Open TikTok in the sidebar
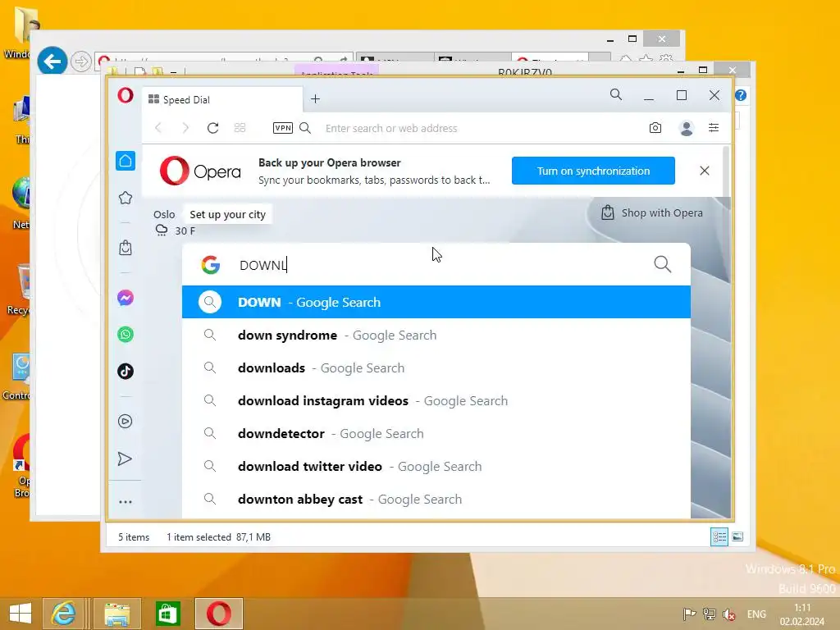 click(126, 372)
